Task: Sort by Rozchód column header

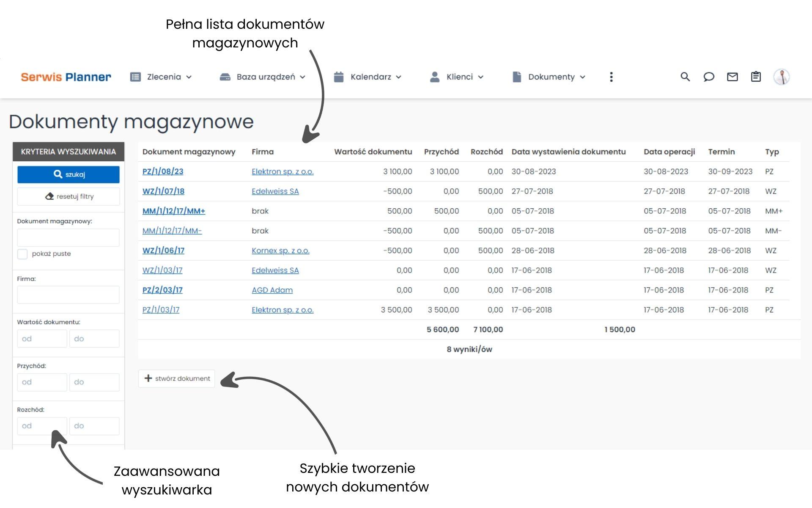Action: (487, 152)
